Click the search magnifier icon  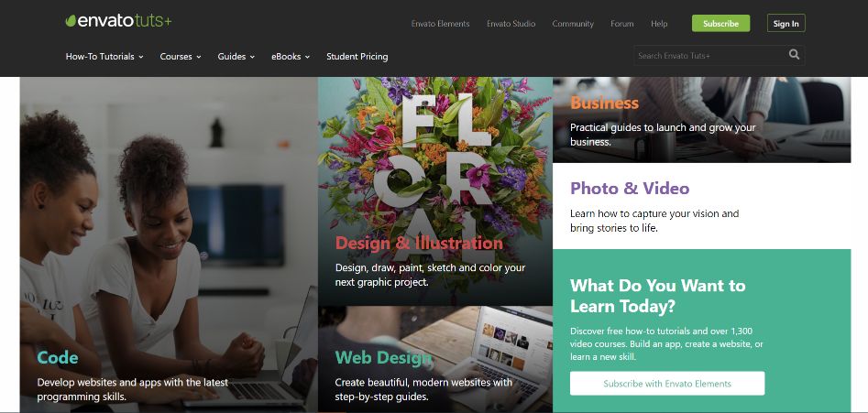794,55
